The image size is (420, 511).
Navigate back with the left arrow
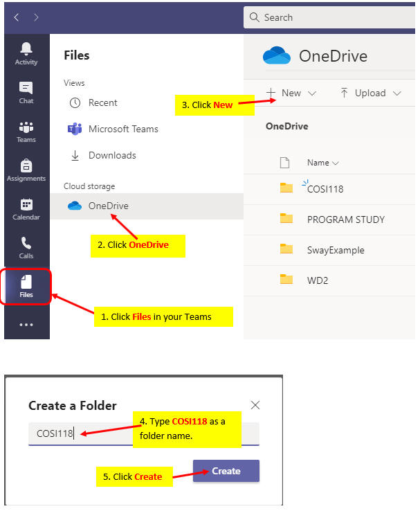coord(17,17)
